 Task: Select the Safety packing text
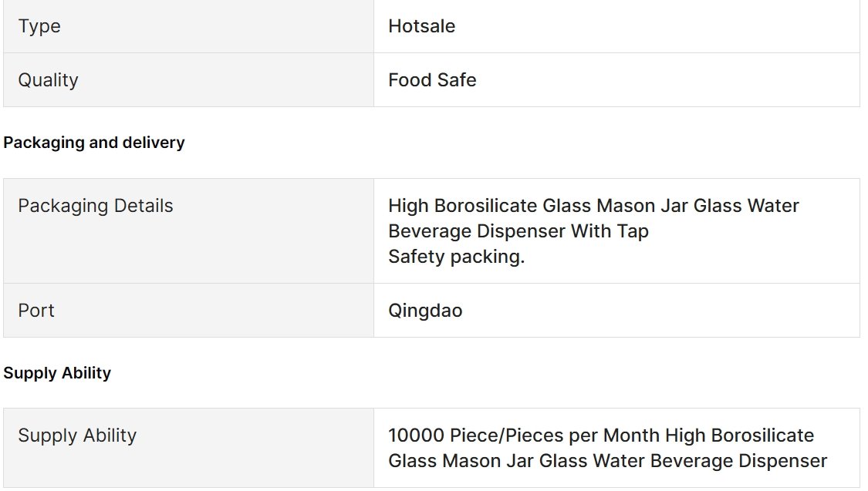(x=456, y=257)
